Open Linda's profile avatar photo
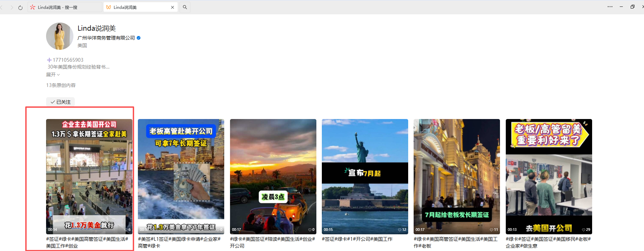 tap(60, 36)
